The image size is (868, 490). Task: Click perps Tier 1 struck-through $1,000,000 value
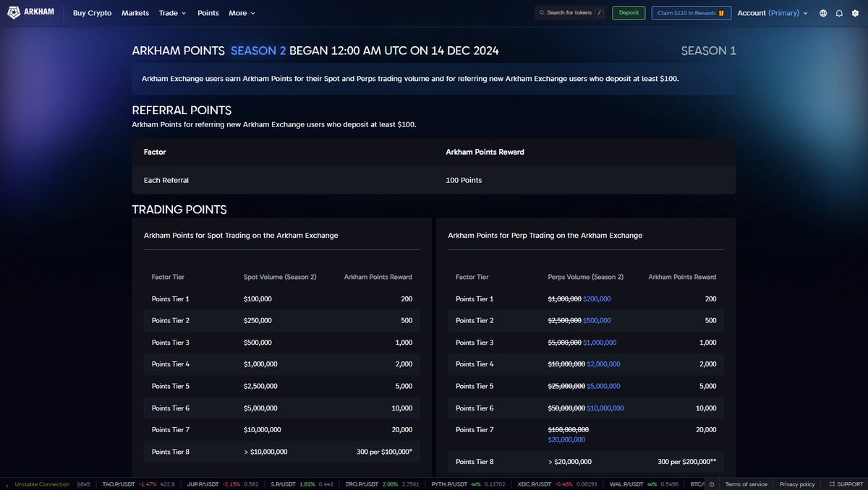click(565, 298)
